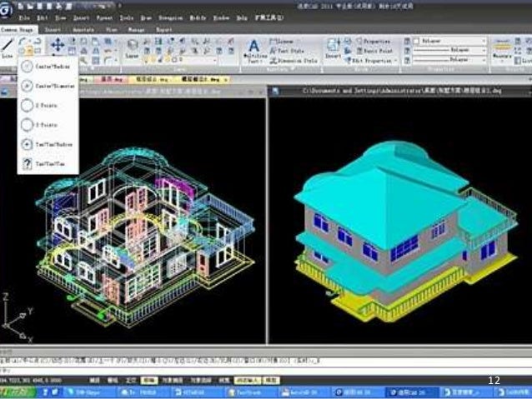Switch to the Export ribbon tab
The image size is (532, 399).
tap(164, 30)
